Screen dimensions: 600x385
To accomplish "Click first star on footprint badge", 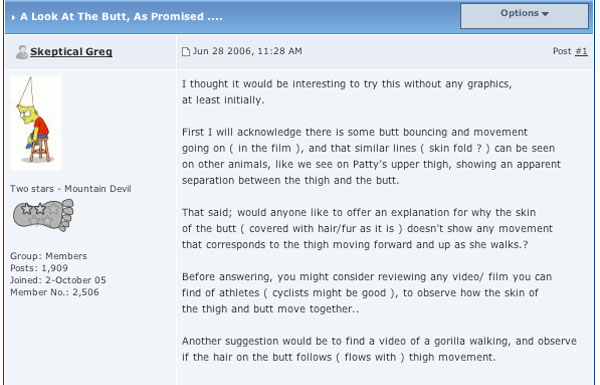I will pyautogui.click(x=26, y=209).
